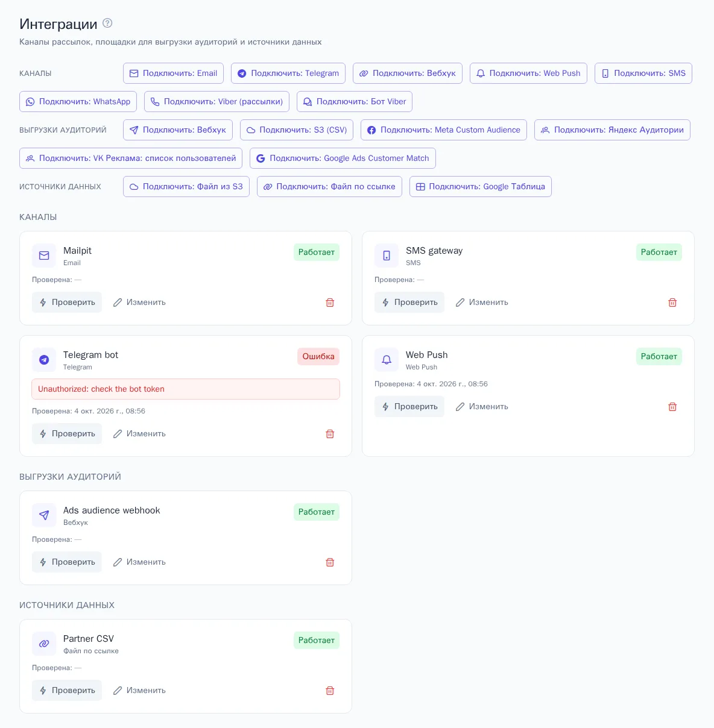This screenshot has width=714, height=728.
Task: Run Проверить on Web Push card
Action: point(409,407)
